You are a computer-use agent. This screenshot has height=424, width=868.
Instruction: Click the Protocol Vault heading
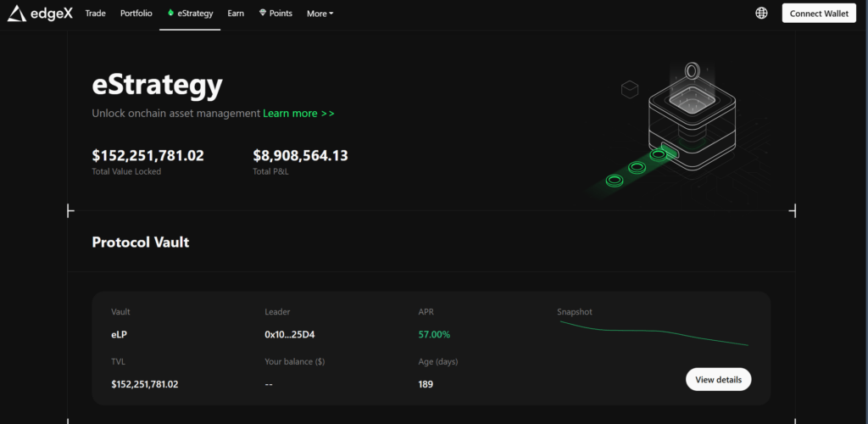(141, 243)
